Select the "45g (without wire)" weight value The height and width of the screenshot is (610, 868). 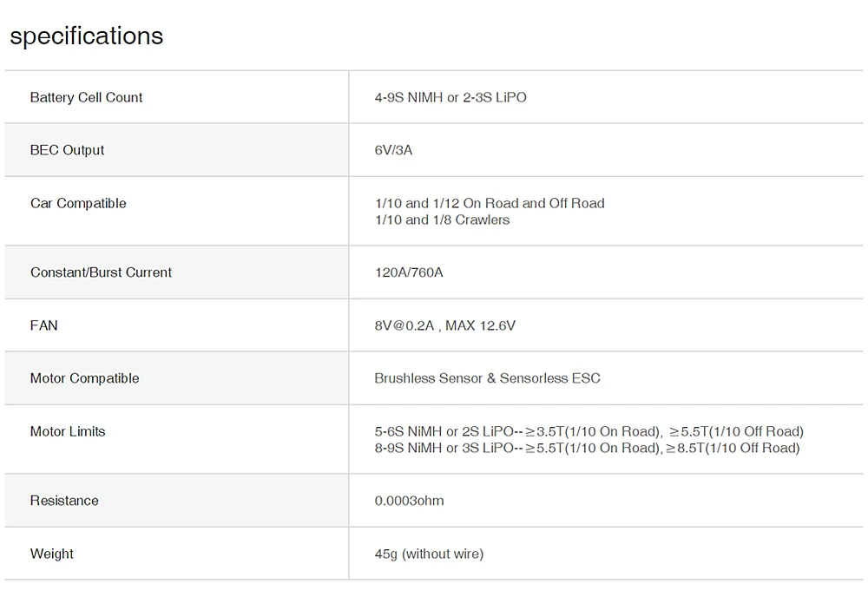(429, 554)
